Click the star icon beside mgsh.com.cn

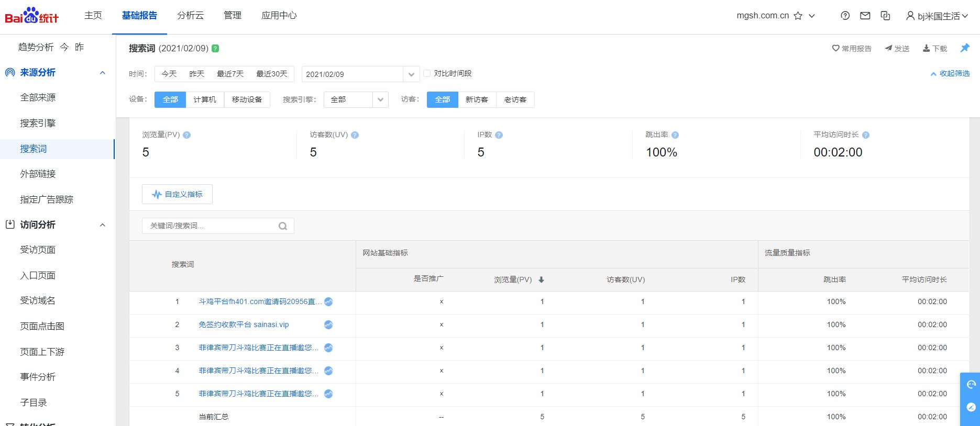click(x=798, y=16)
